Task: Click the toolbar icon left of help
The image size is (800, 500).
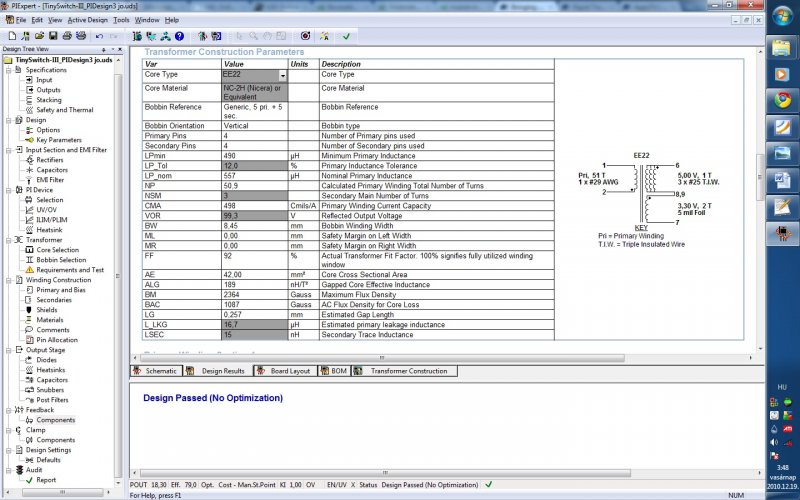Action: click(x=165, y=36)
